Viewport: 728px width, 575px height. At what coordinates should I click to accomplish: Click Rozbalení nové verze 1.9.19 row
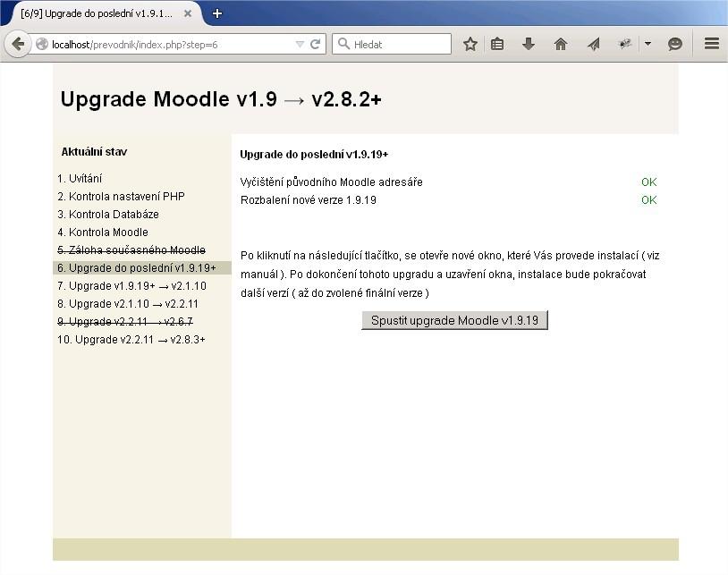448,200
